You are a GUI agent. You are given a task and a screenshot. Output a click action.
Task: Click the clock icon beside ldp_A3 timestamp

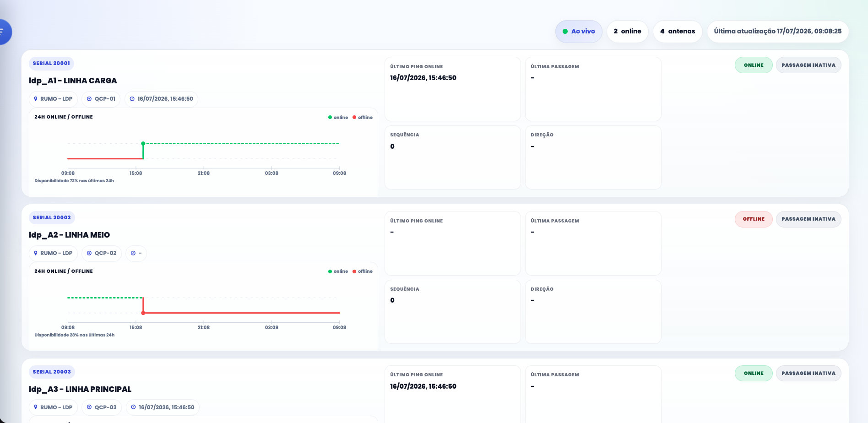pos(133,407)
